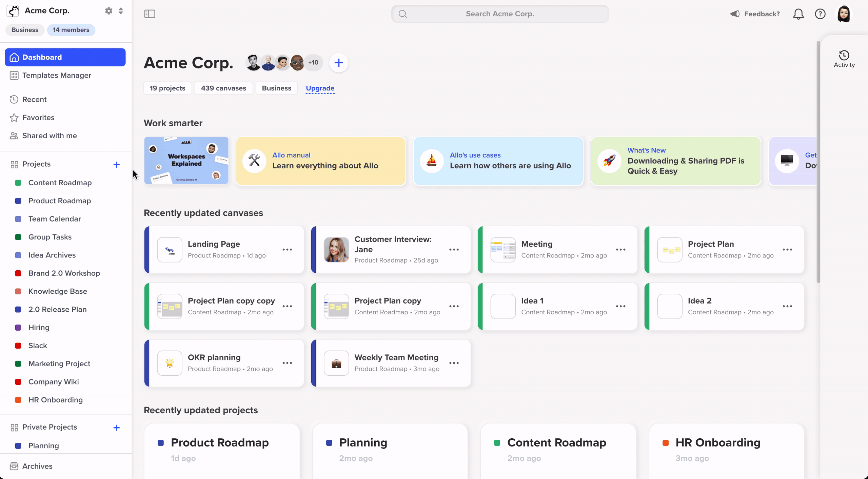
Task: Open the user profile avatar menu
Action: [x=844, y=14]
